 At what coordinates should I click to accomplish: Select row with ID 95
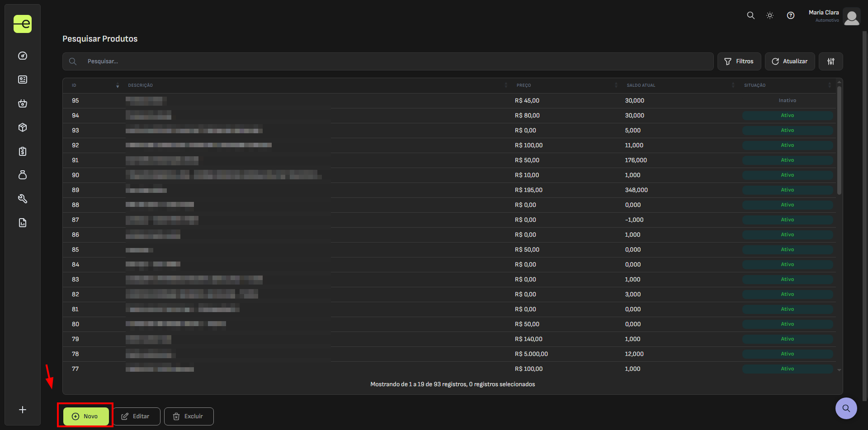coord(449,101)
